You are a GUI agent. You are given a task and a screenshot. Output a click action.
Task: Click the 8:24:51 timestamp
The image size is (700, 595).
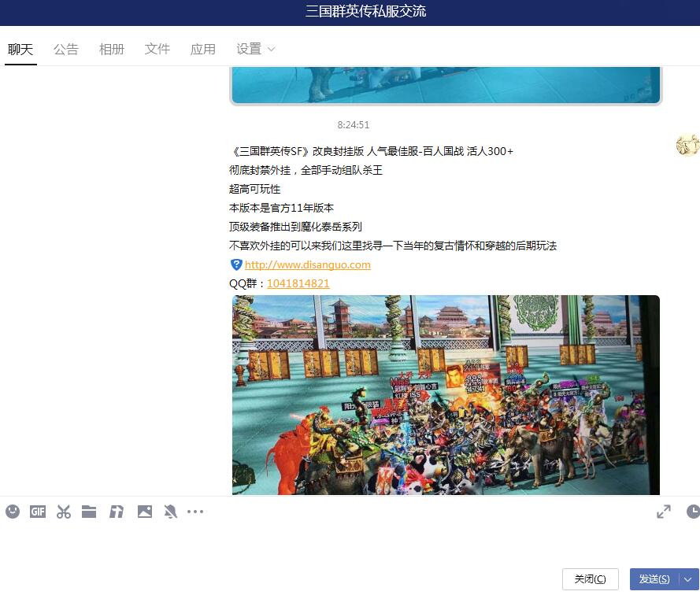(354, 125)
